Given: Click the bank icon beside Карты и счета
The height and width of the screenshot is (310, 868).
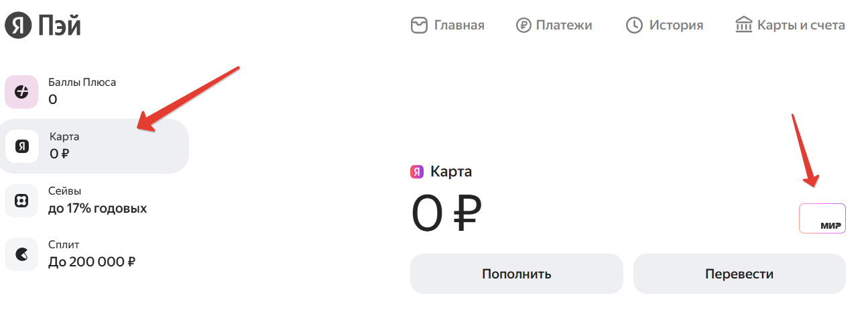Looking at the screenshot, I should (744, 25).
